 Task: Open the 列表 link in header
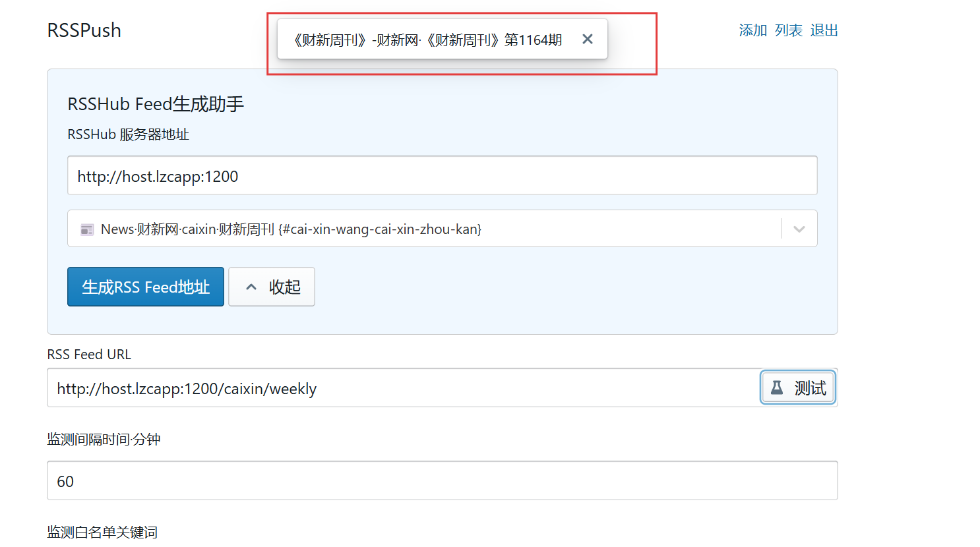(789, 30)
